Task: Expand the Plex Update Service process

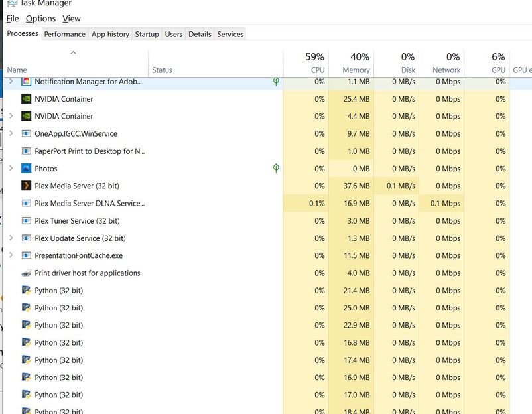Action: point(11,238)
